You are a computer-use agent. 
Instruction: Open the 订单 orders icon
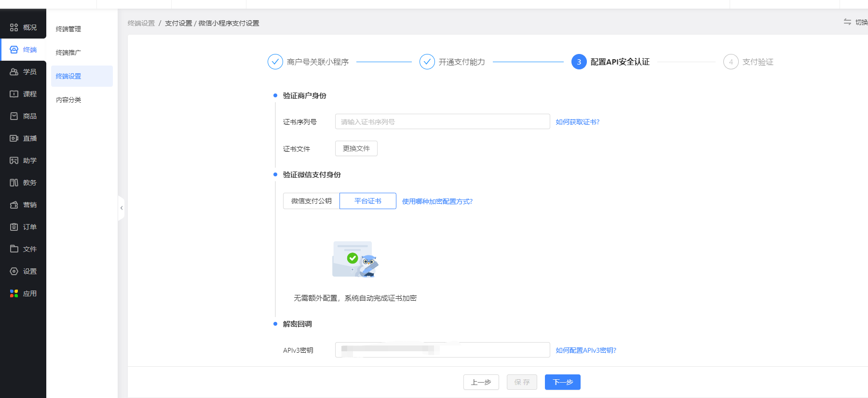coord(14,227)
